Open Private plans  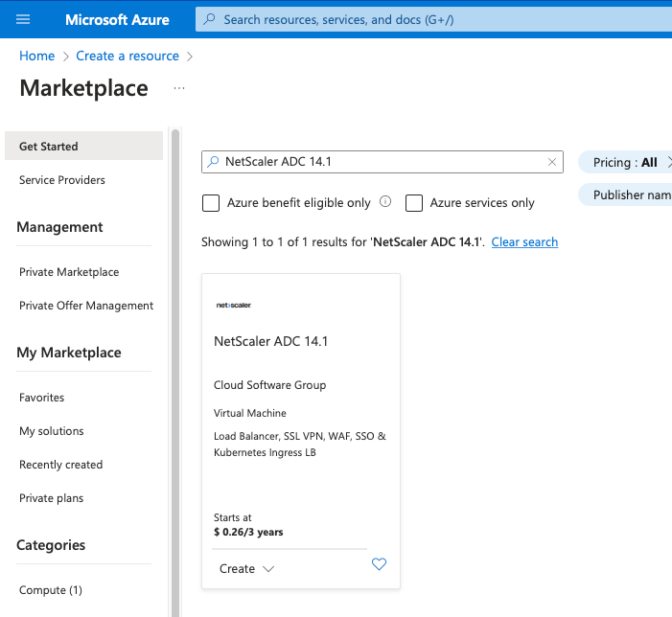[52, 498]
